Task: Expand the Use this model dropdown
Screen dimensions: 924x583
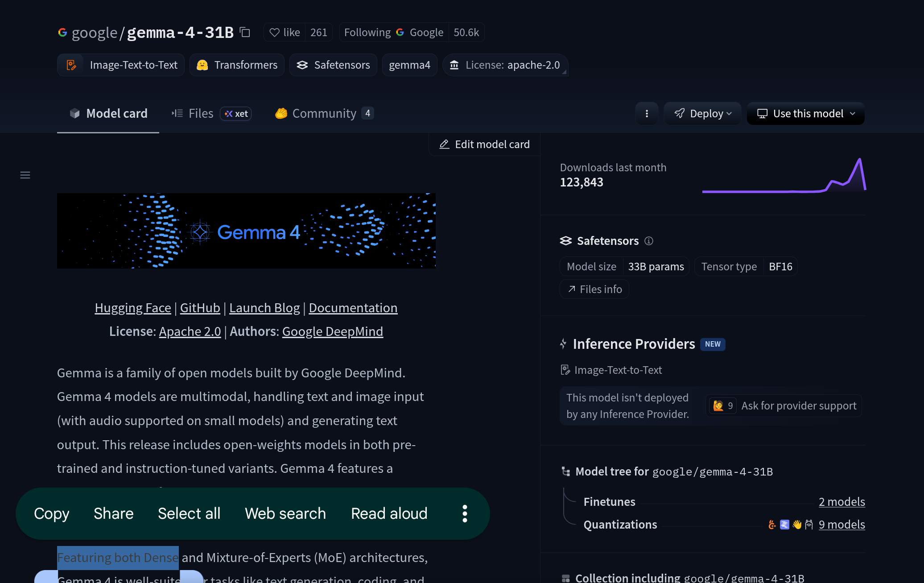Action: pos(805,113)
